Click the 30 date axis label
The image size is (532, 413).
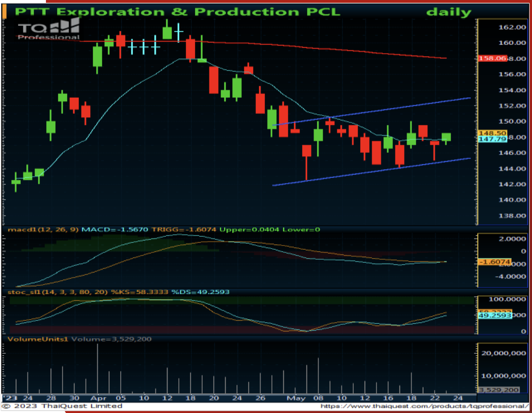click(x=74, y=398)
